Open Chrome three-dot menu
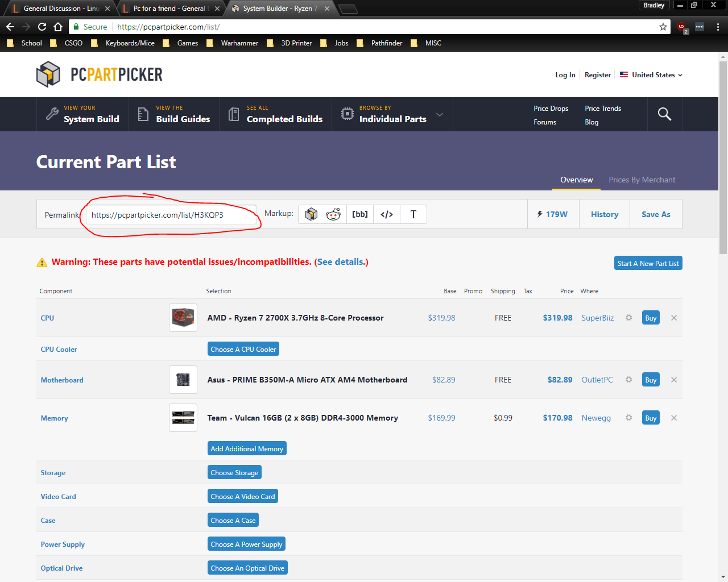Viewport: 728px width, 582px height. (x=718, y=27)
